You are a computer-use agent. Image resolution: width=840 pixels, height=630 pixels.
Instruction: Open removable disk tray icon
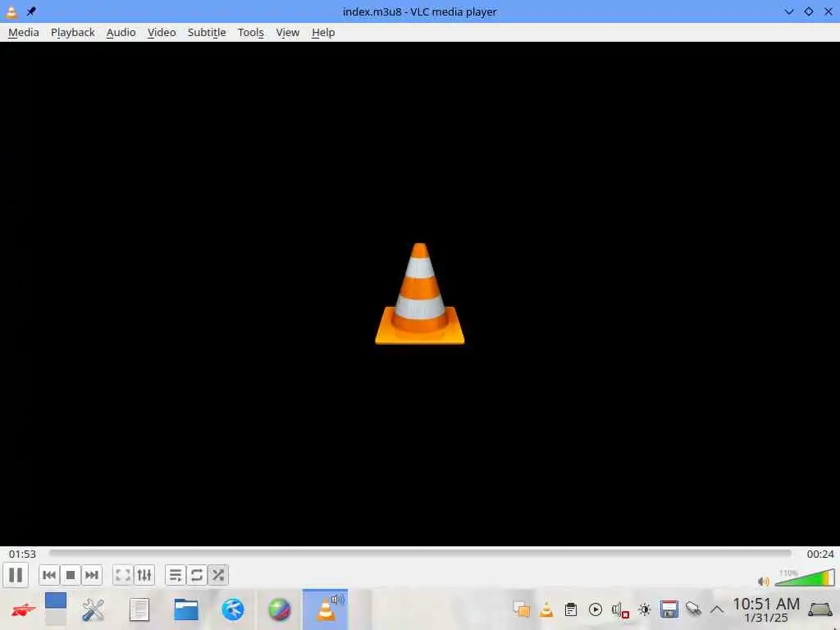tap(669, 609)
